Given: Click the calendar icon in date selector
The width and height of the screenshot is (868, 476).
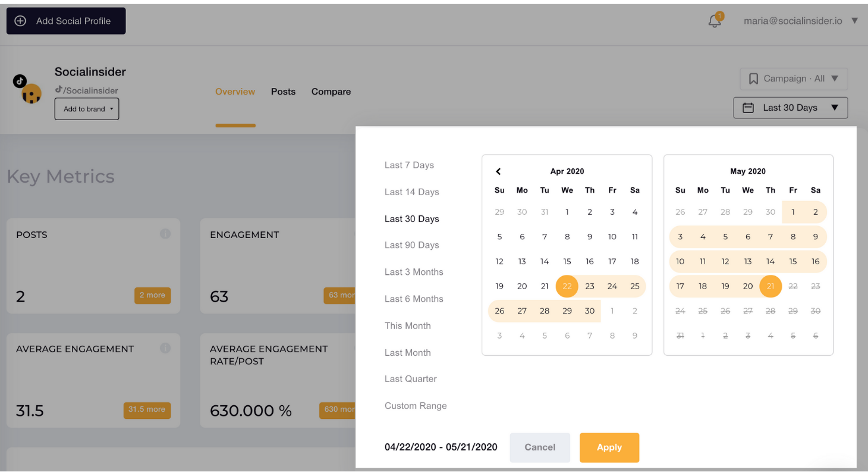Looking at the screenshot, I should click(749, 108).
